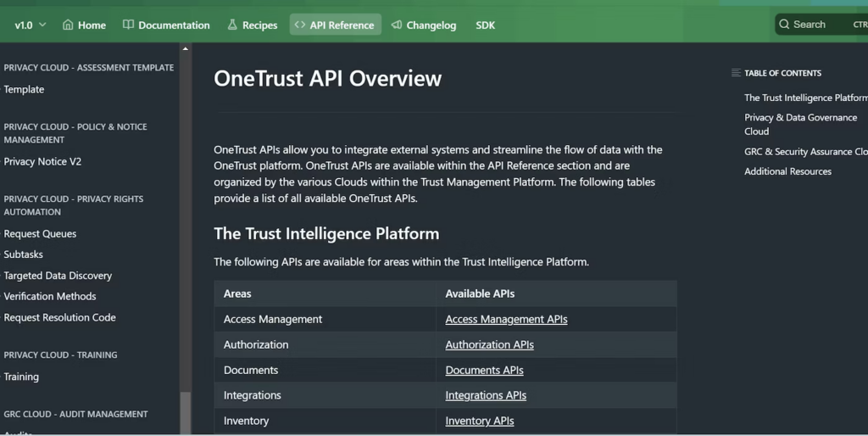Screen dimensions: 868x436
Task: Open Authorization APIs link
Action: (489, 345)
